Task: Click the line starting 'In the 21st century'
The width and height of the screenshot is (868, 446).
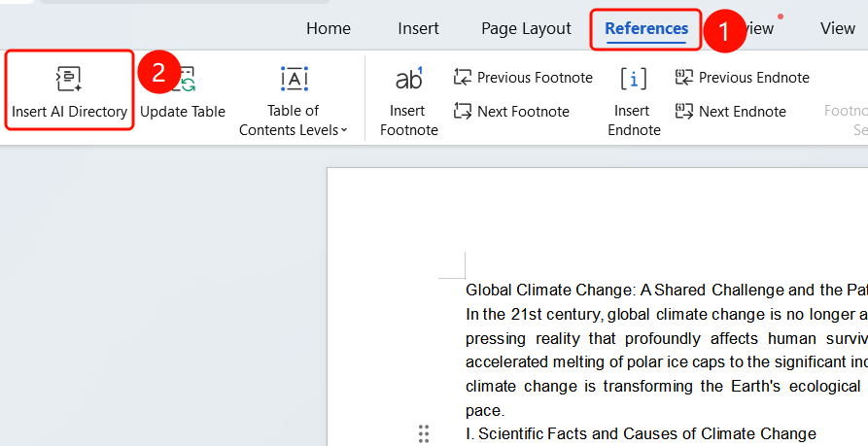Action: (x=667, y=314)
